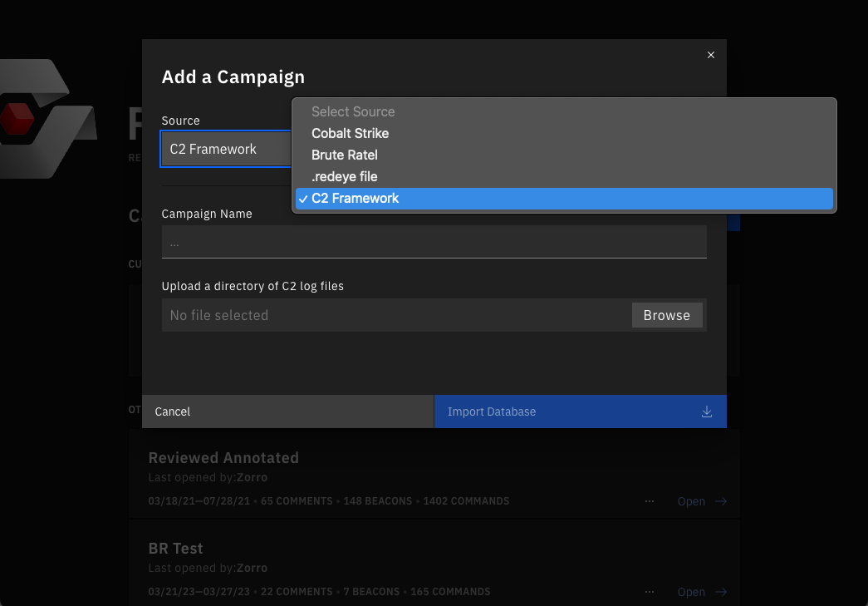The height and width of the screenshot is (606, 868).
Task: Click the download arrow icon on Import Database
Action: 707,411
